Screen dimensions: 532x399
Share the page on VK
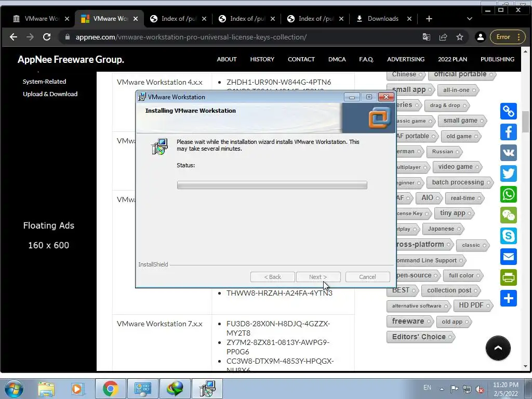(508, 153)
